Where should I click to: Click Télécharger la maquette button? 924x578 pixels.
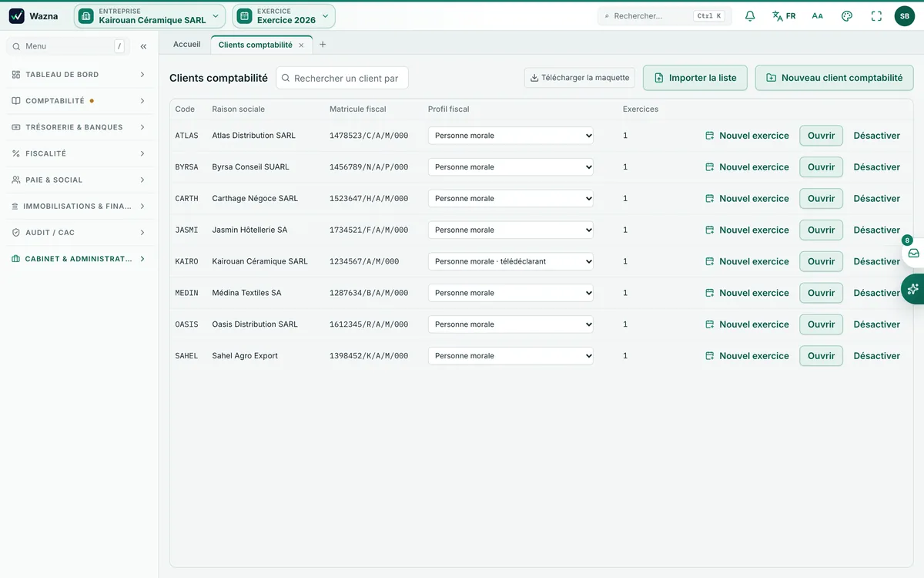click(x=580, y=78)
